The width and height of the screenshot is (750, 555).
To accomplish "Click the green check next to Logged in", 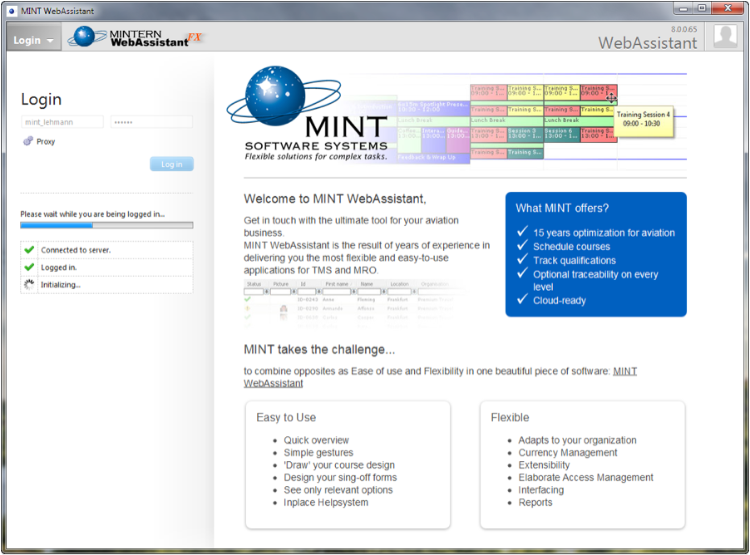I will click(29, 267).
